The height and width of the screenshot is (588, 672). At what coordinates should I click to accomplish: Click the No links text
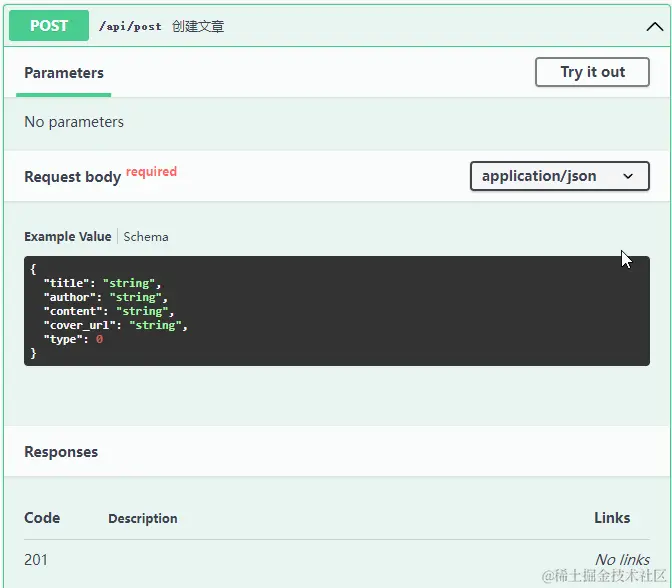(x=622, y=560)
